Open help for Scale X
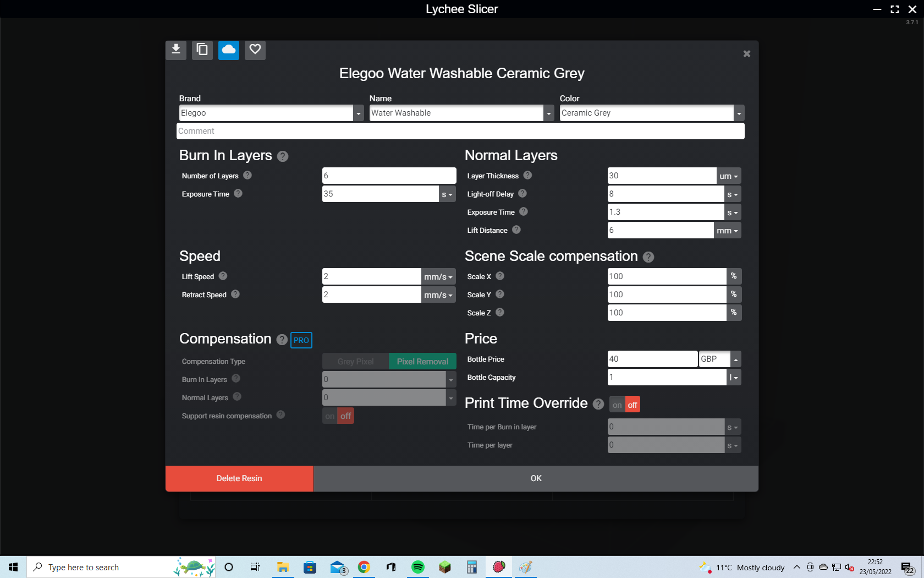The image size is (924, 578). 500,276
